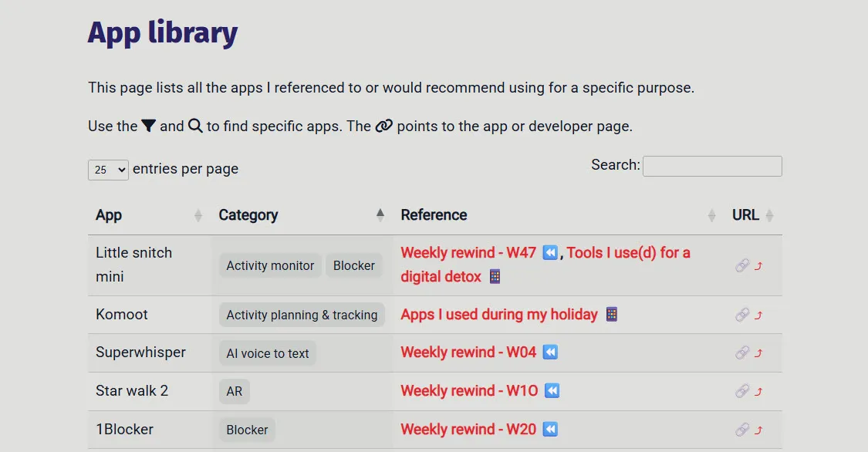Open the Weekly rewind - W20 link
This screenshot has height=452, width=868.
coord(468,430)
